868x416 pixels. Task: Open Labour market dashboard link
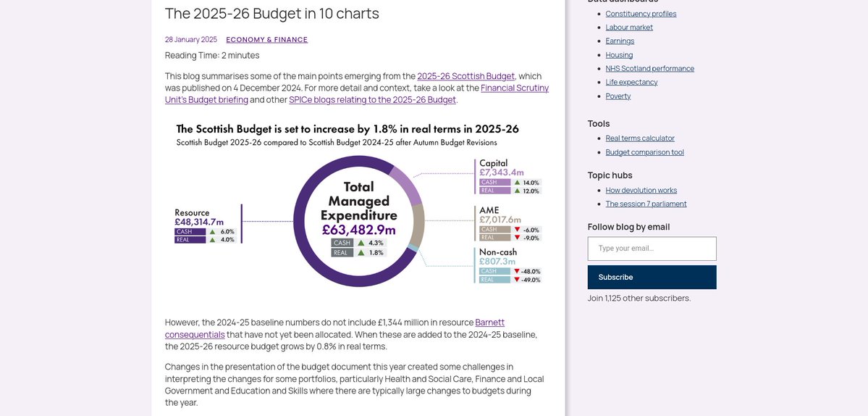click(629, 27)
